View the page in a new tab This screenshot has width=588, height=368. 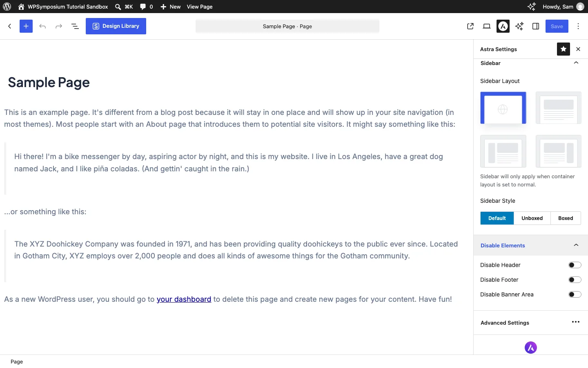click(470, 26)
